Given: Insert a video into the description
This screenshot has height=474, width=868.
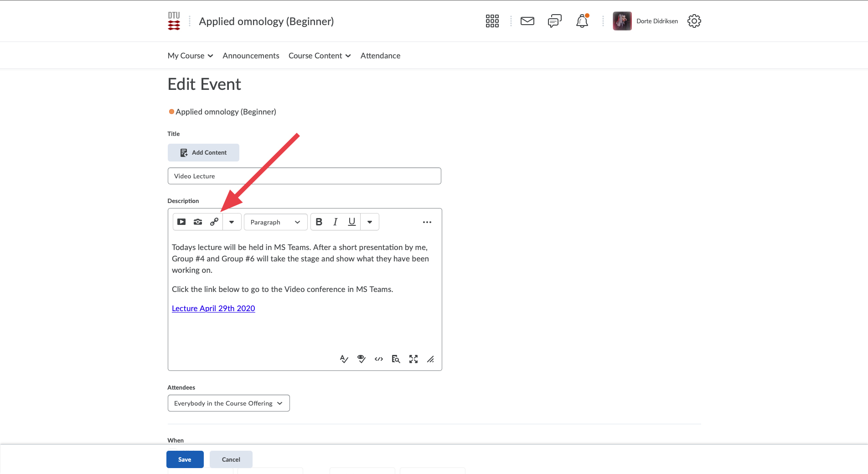Looking at the screenshot, I should [181, 222].
